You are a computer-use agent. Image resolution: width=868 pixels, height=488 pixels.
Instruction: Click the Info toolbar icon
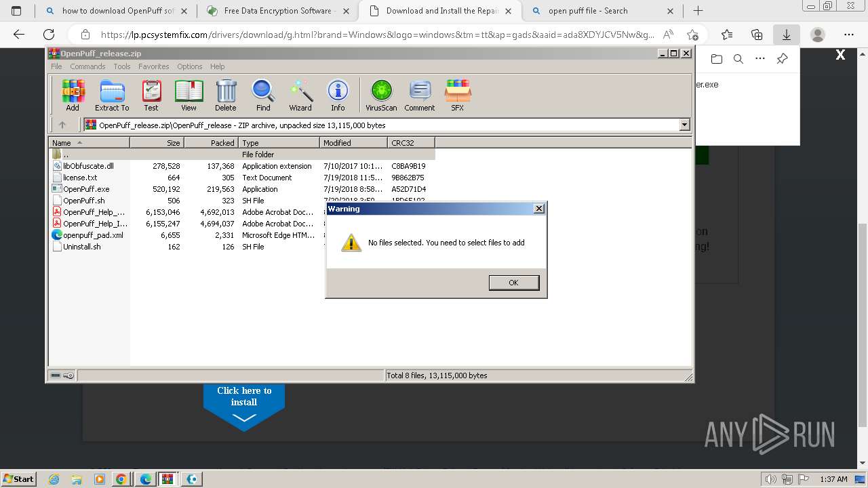pyautogui.click(x=338, y=95)
